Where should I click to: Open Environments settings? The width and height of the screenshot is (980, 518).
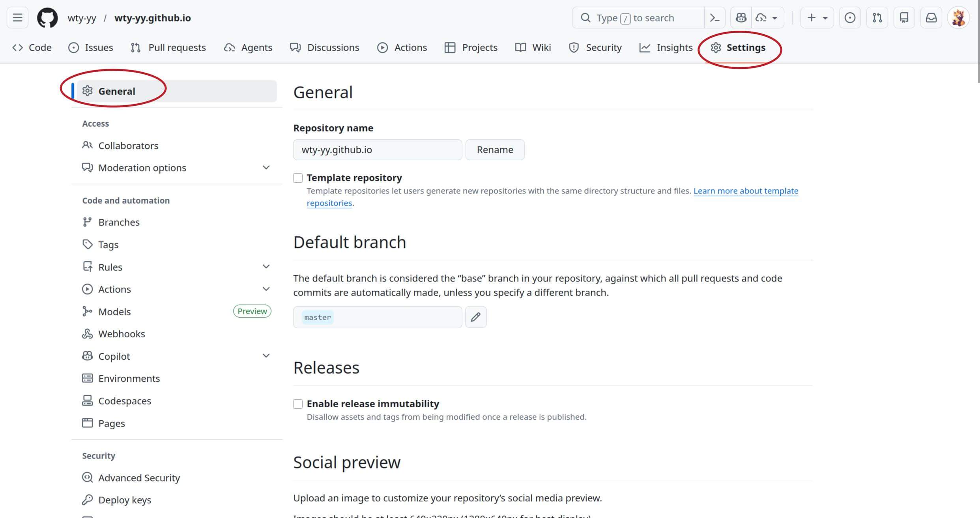177,378
